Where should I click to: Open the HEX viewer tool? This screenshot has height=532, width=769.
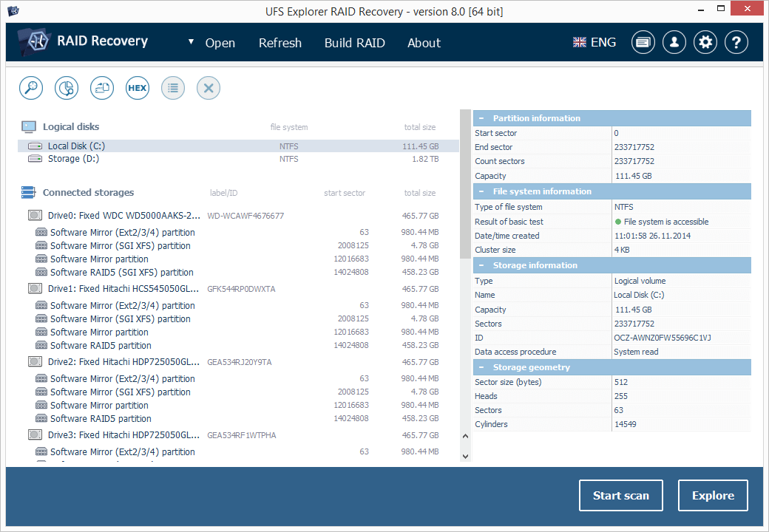point(137,87)
